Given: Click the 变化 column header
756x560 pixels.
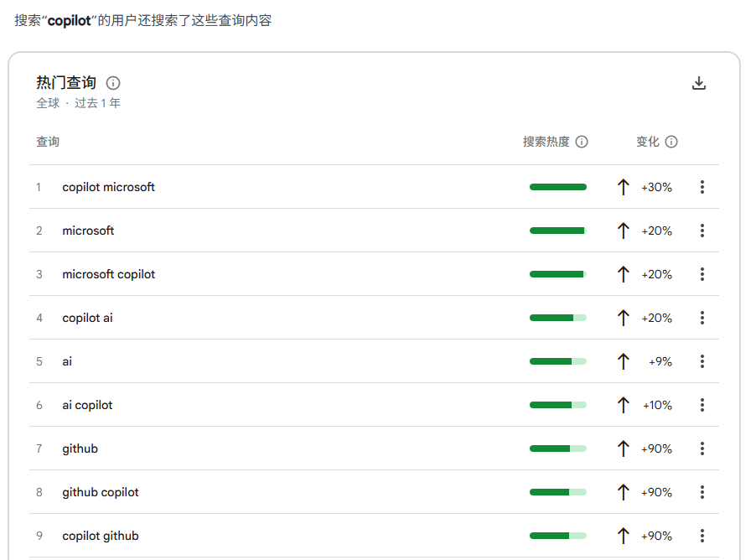Looking at the screenshot, I should tap(648, 142).
